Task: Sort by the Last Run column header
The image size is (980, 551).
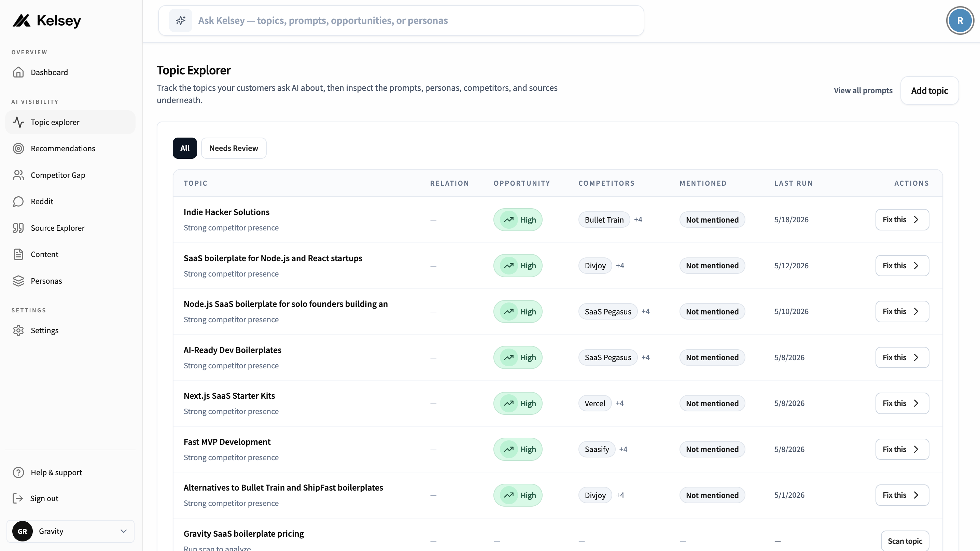Action: 794,183
